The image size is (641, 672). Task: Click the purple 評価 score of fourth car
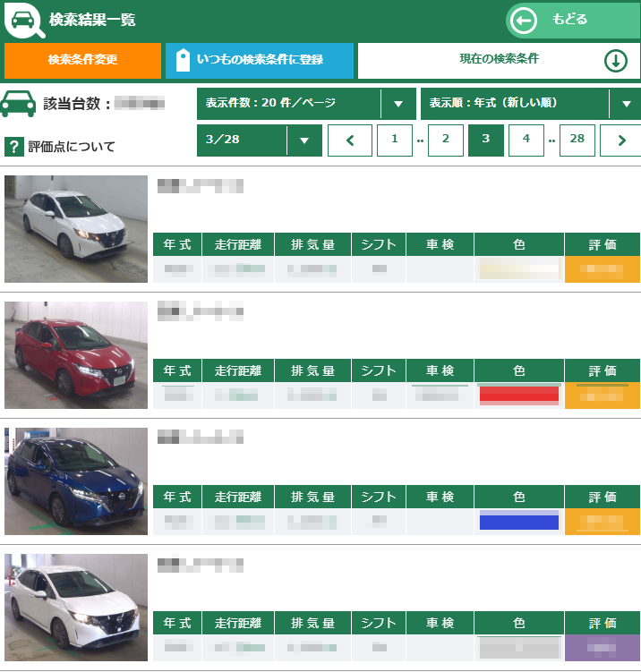point(603,648)
